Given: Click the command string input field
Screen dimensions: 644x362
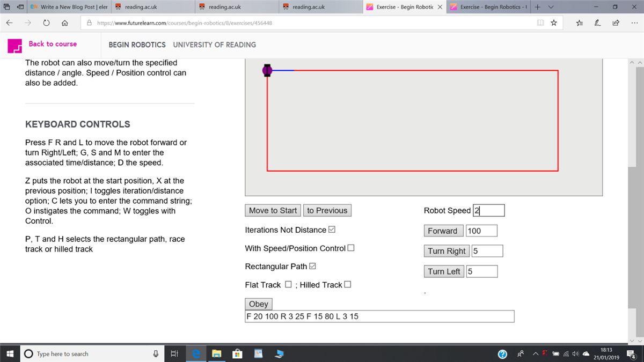Looking at the screenshot, I should (x=379, y=316).
